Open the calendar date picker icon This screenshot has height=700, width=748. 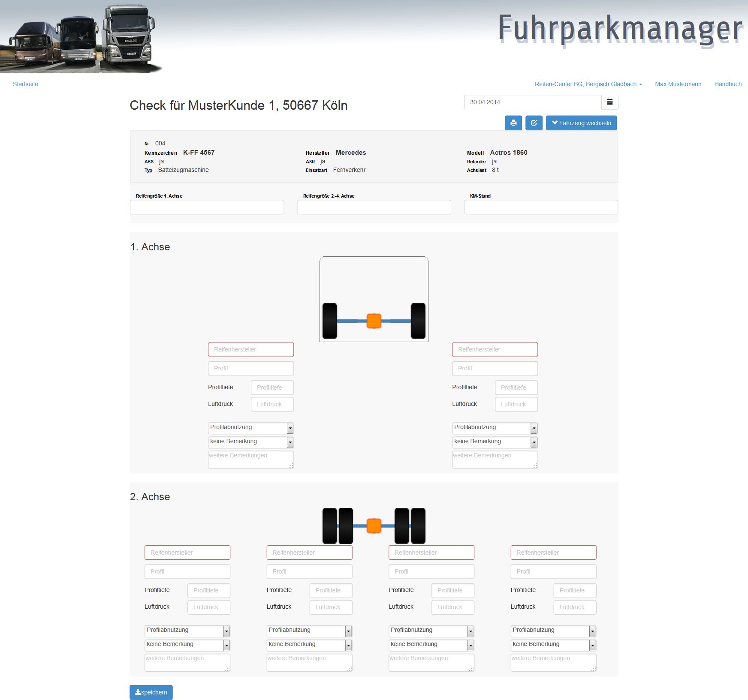tap(609, 102)
